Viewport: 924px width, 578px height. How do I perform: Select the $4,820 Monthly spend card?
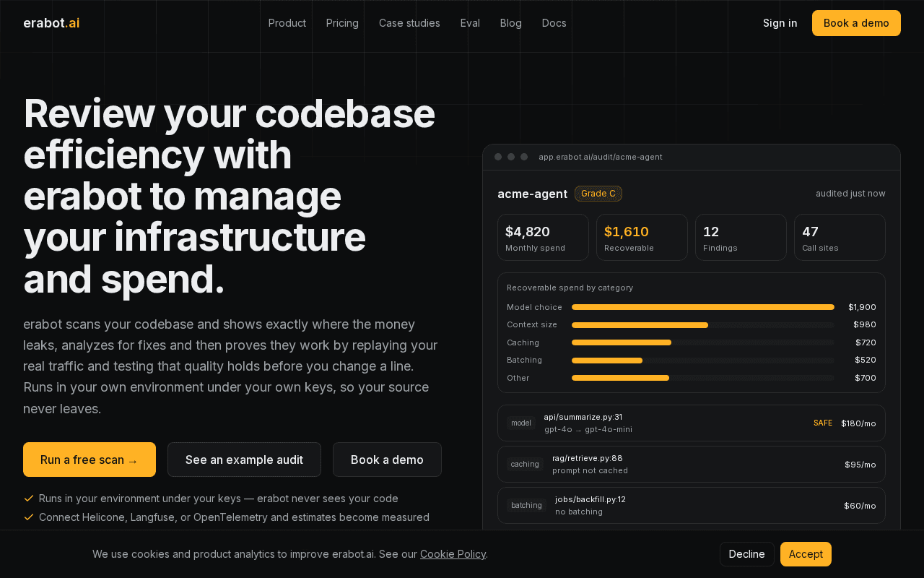(x=543, y=237)
